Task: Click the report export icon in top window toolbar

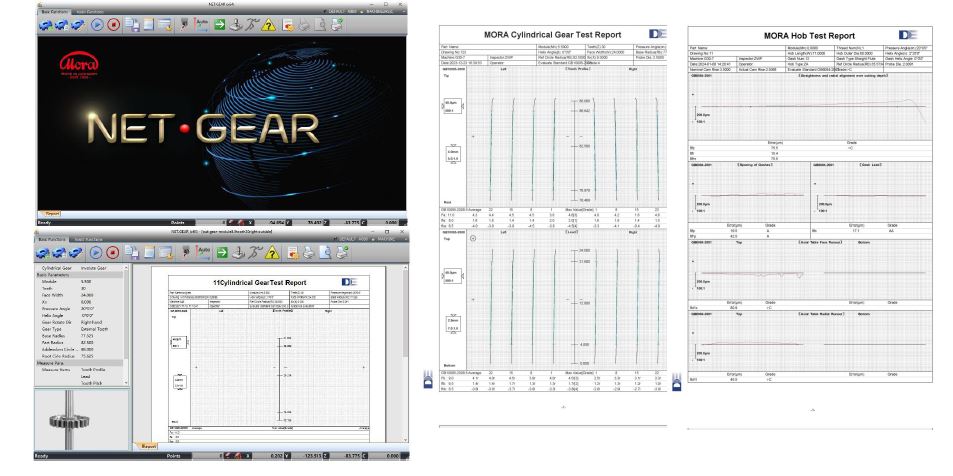Action: (x=289, y=25)
